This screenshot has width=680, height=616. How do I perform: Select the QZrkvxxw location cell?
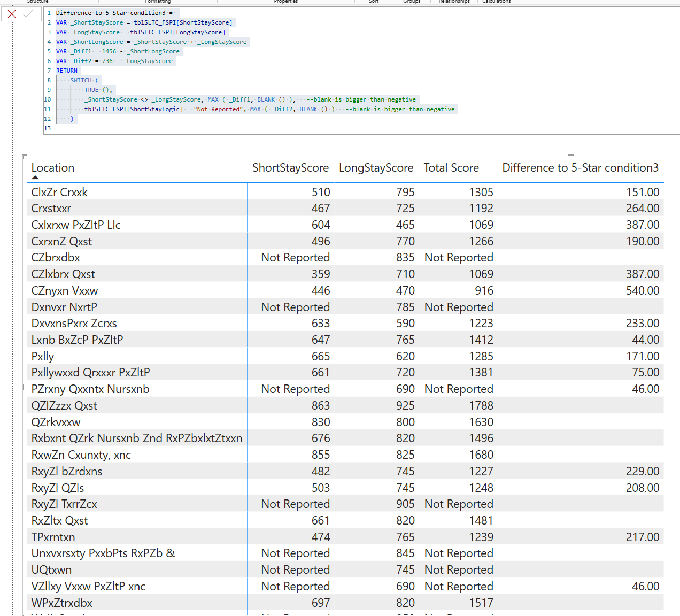56,422
